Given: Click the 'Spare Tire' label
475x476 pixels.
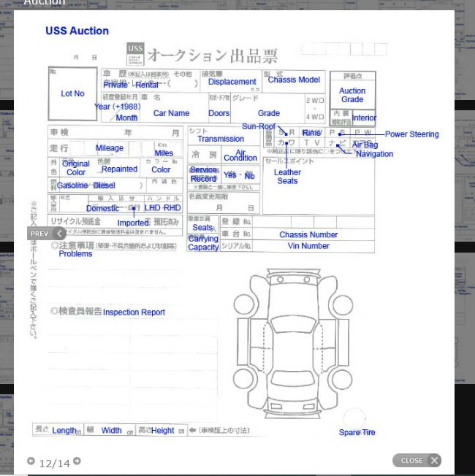Looking at the screenshot, I should click(x=357, y=432).
